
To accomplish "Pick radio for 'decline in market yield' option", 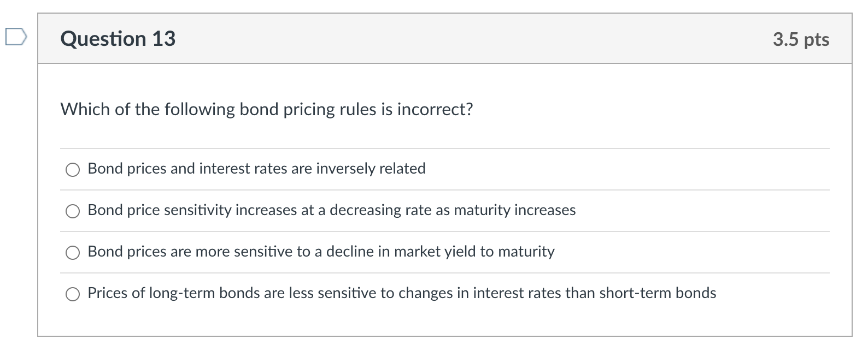I will click(73, 253).
